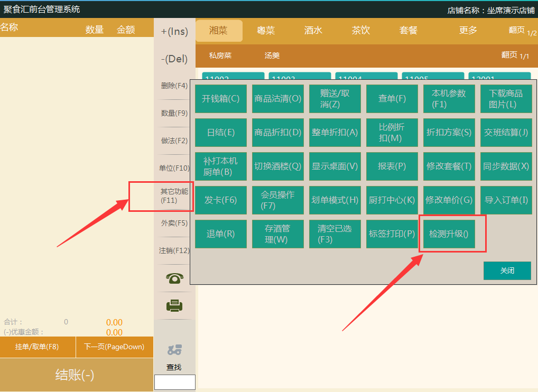Click the search input field below 查找
The image size is (538, 392).
click(174, 382)
